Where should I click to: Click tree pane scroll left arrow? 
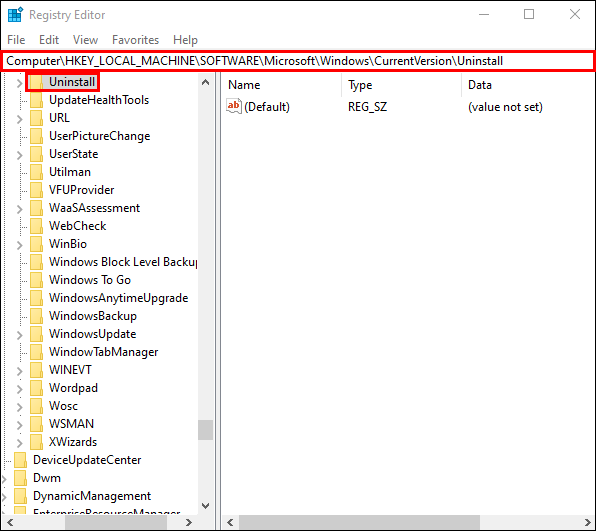10,522
